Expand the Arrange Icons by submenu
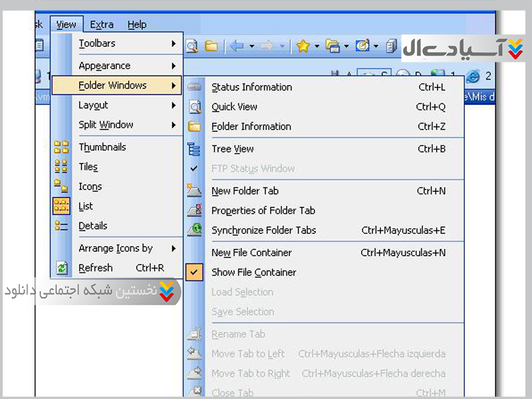 point(116,248)
